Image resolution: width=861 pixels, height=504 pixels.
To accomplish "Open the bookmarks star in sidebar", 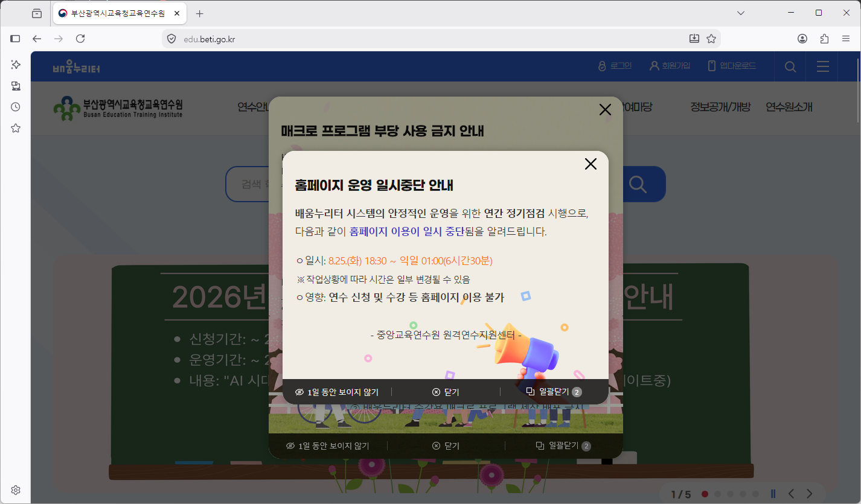I will [x=16, y=128].
